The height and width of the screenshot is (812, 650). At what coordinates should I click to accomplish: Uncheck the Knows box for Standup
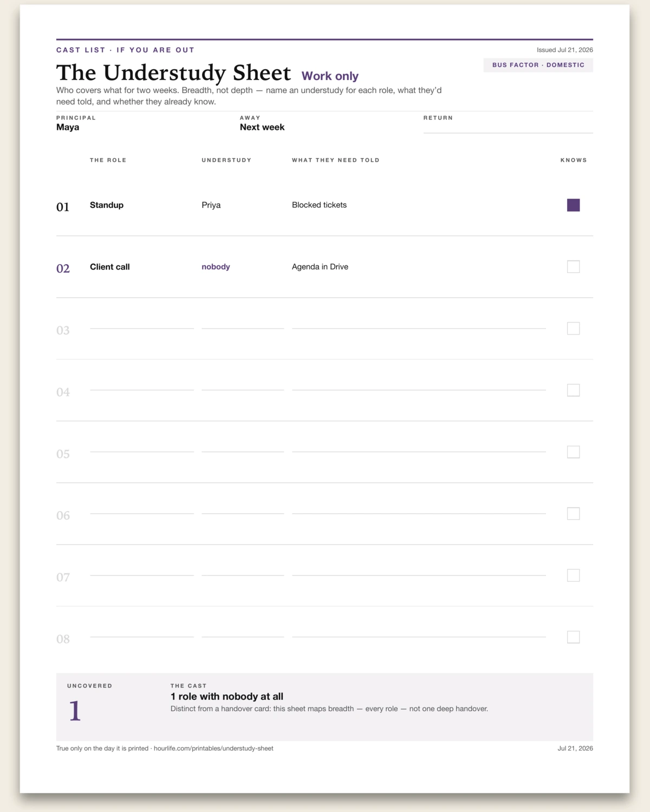click(x=573, y=205)
